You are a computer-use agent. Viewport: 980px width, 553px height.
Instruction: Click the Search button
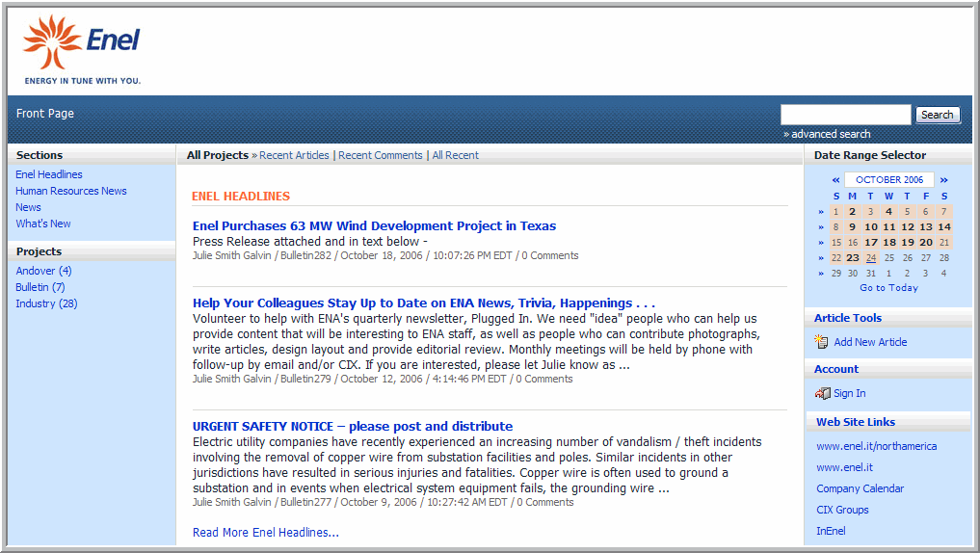click(938, 115)
